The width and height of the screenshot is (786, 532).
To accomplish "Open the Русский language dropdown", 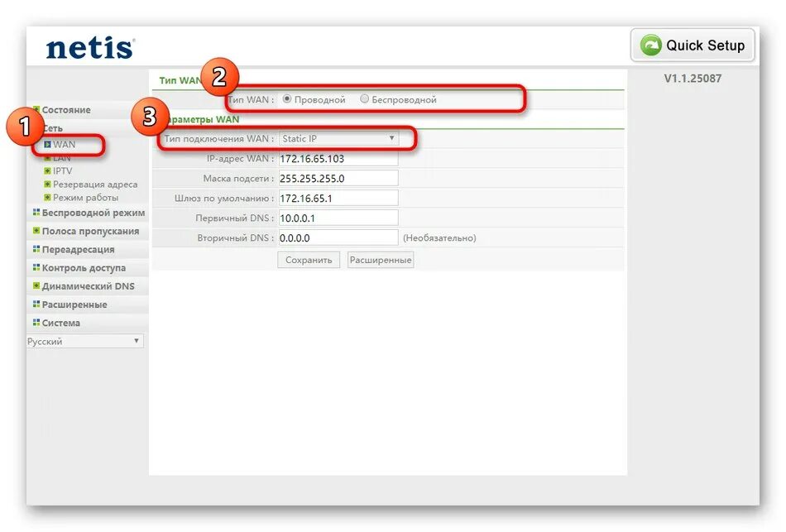I will click(84, 341).
